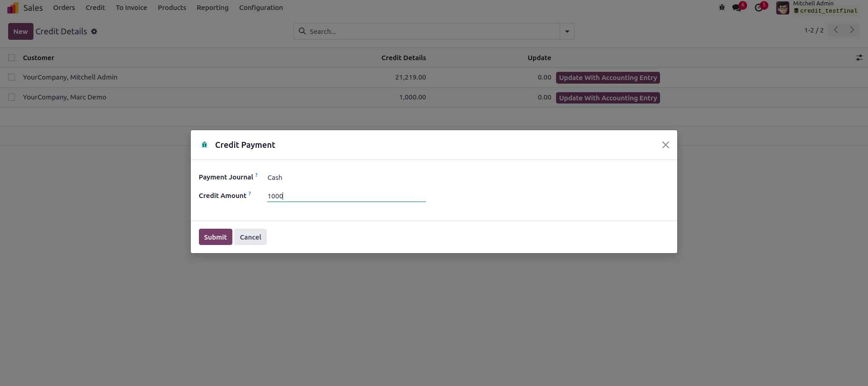Submit the credit payment
Screen dimensions: 868x386
coord(216,237)
